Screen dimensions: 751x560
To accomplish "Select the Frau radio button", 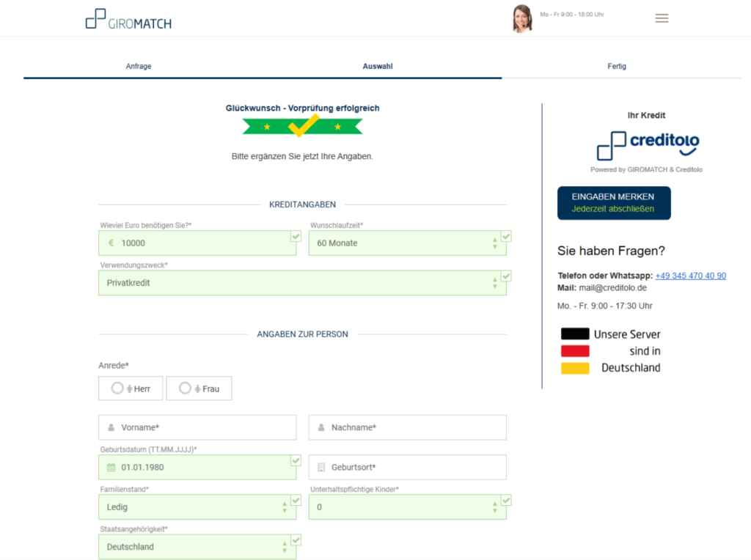I will click(185, 388).
